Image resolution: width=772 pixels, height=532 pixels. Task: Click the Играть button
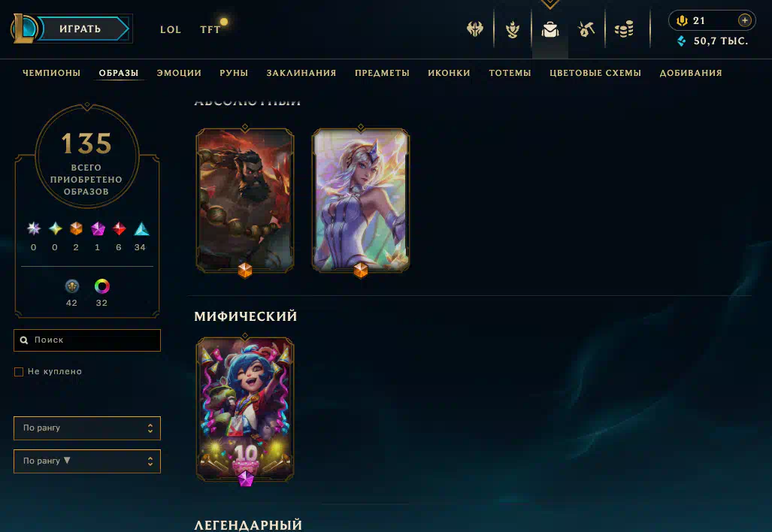(82, 29)
